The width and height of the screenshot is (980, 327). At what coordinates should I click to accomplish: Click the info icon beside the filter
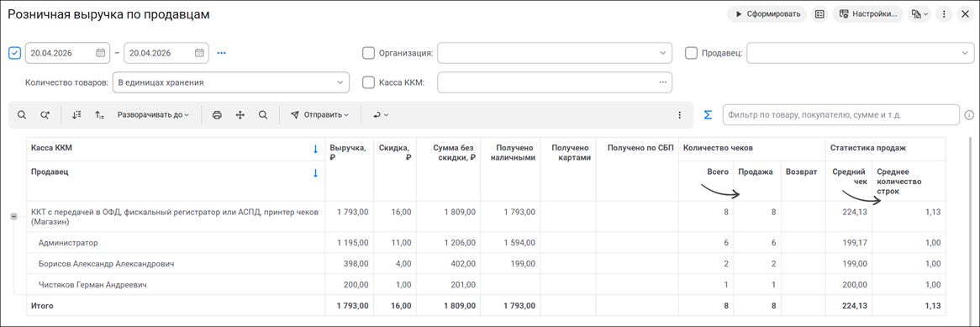tap(969, 115)
